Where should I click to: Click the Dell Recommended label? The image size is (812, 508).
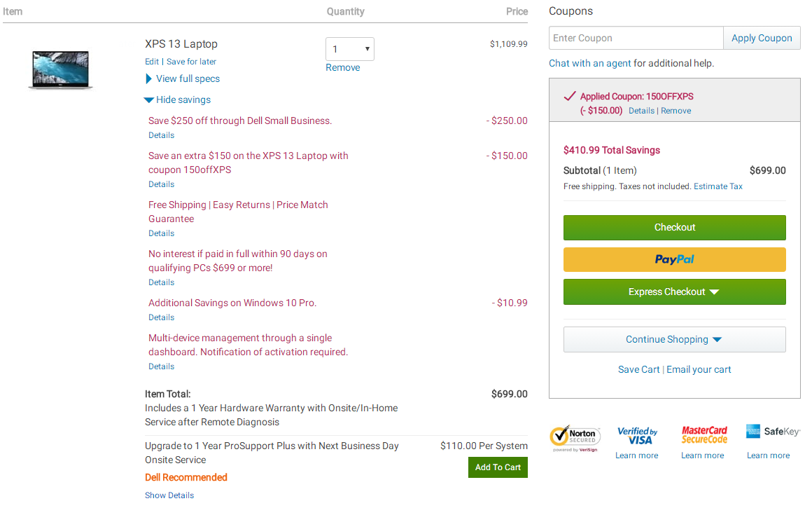tap(186, 477)
